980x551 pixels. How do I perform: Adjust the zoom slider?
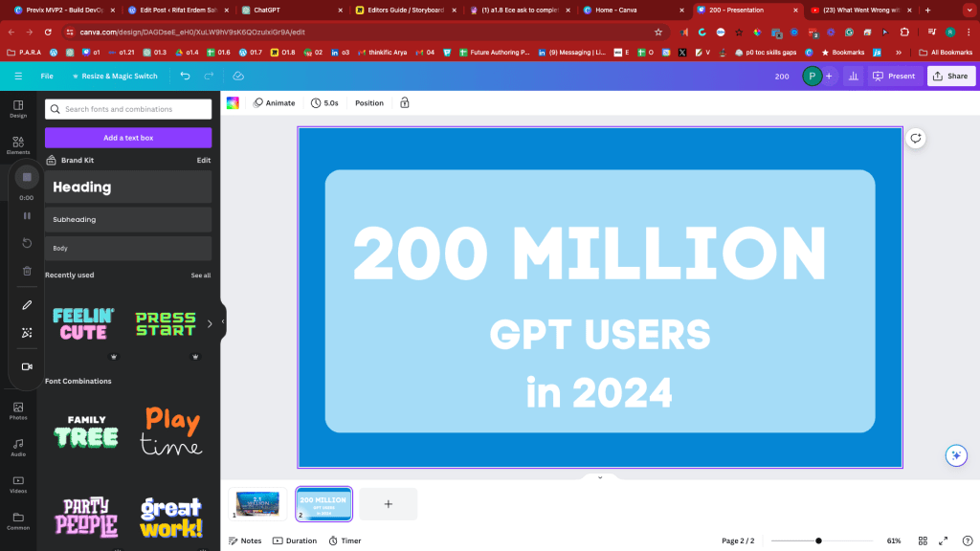[x=818, y=541]
